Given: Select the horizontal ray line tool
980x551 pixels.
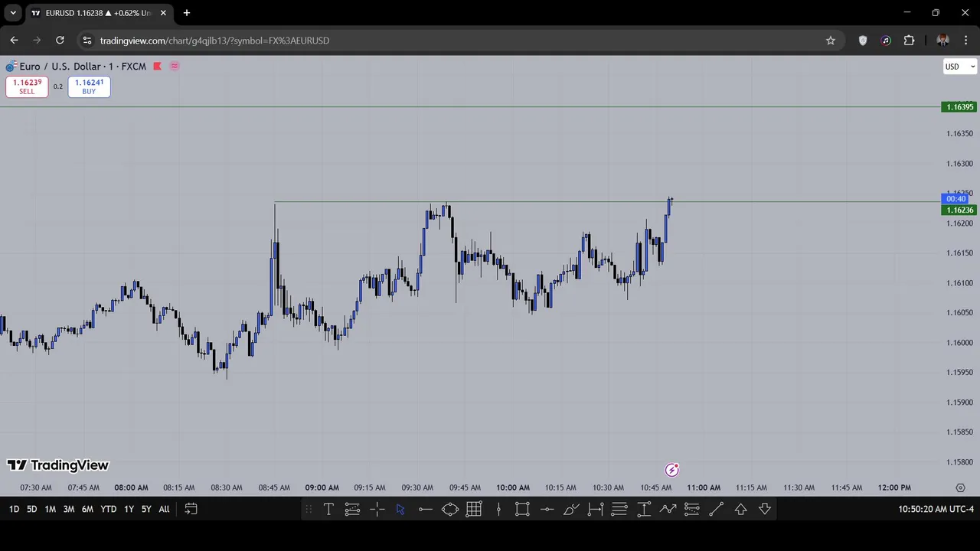Looking at the screenshot, I should (x=426, y=509).
